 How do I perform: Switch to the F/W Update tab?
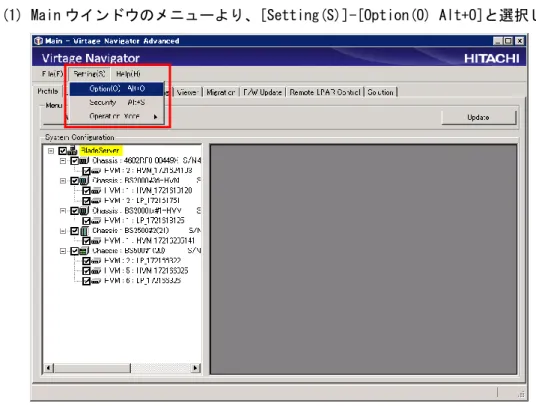[x=263, y=92]
